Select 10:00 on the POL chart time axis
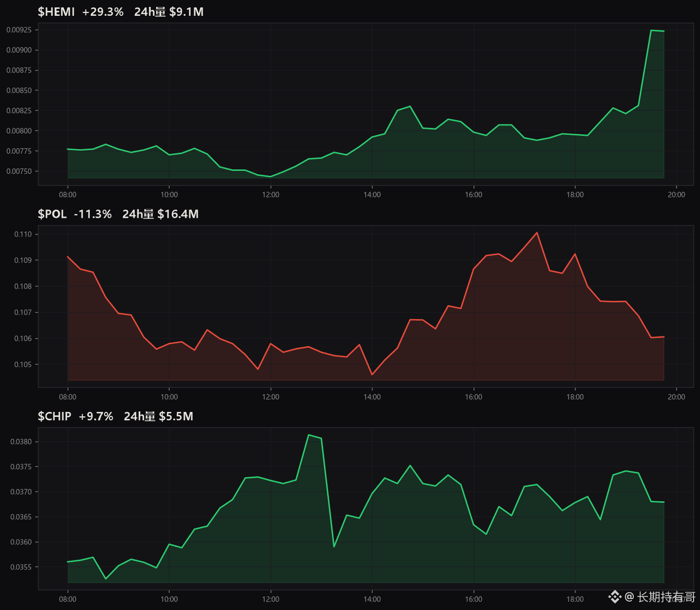Image resolution: width=700 pixels, height=610 pixels. tap(169, 397)
